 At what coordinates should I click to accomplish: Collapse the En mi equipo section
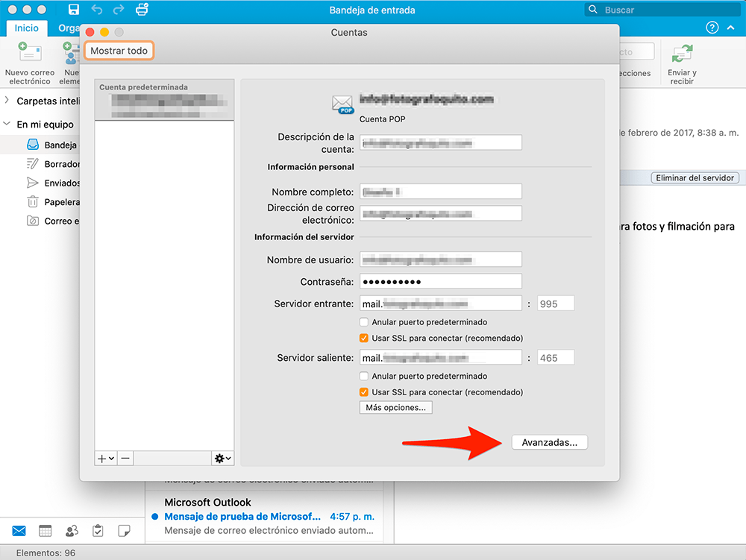click(7, 124)
